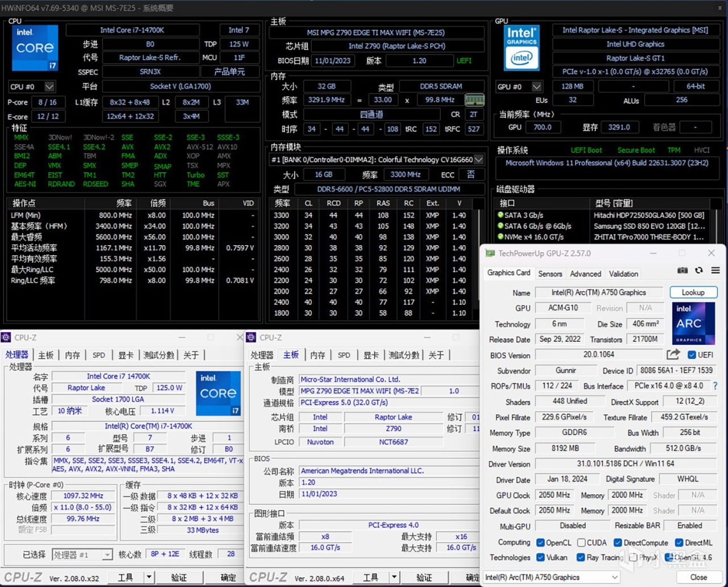Share the BIOS via GPU-Z export arrow icon
This screenshot has height=587, width=728.
point(673,354)
